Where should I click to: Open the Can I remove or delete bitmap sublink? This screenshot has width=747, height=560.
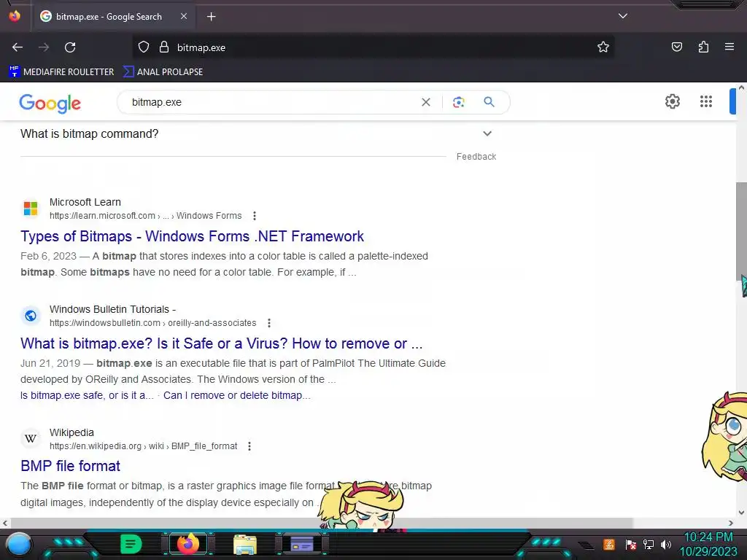pyautogui.click(x=237, y=395)
